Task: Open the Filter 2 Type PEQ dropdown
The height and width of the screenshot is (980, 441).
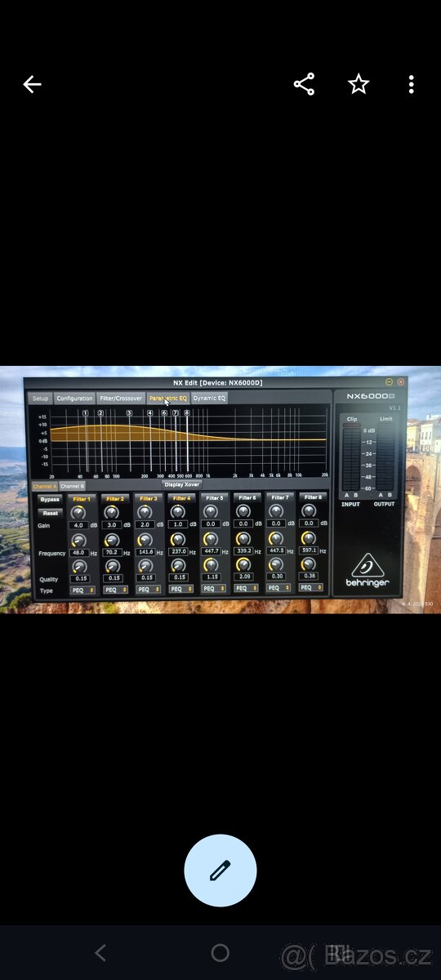Action: click(115, 590)
